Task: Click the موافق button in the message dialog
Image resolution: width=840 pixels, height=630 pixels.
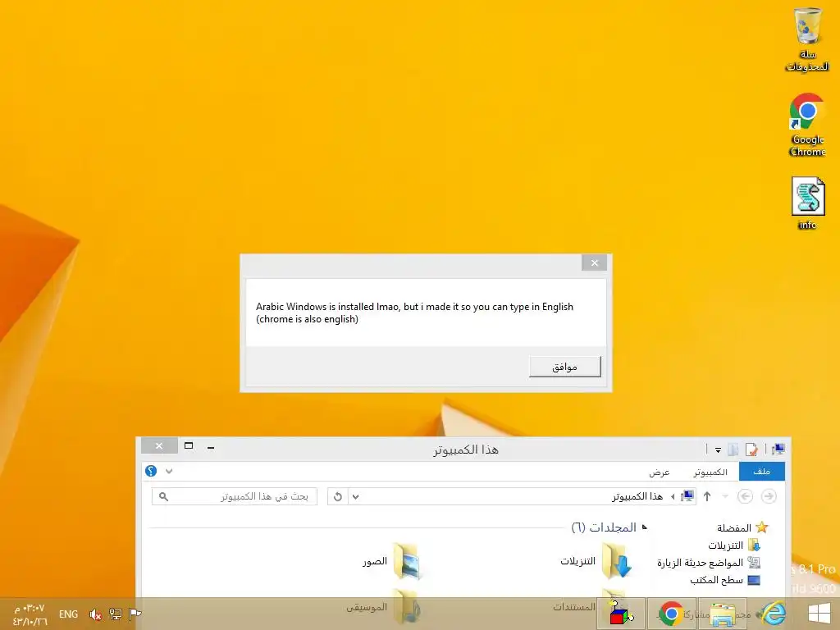Action: [564, 367]
